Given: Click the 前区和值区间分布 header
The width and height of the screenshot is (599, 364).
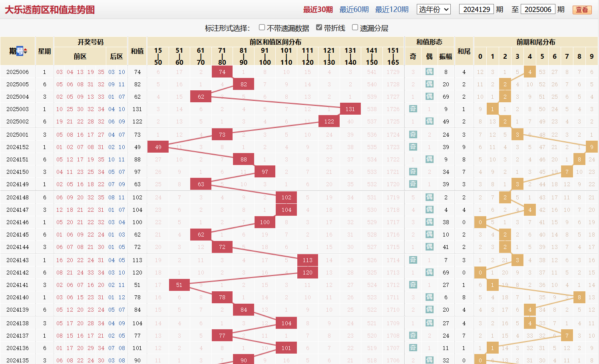Looking at the screenshot, I should (x=276, y=42).
